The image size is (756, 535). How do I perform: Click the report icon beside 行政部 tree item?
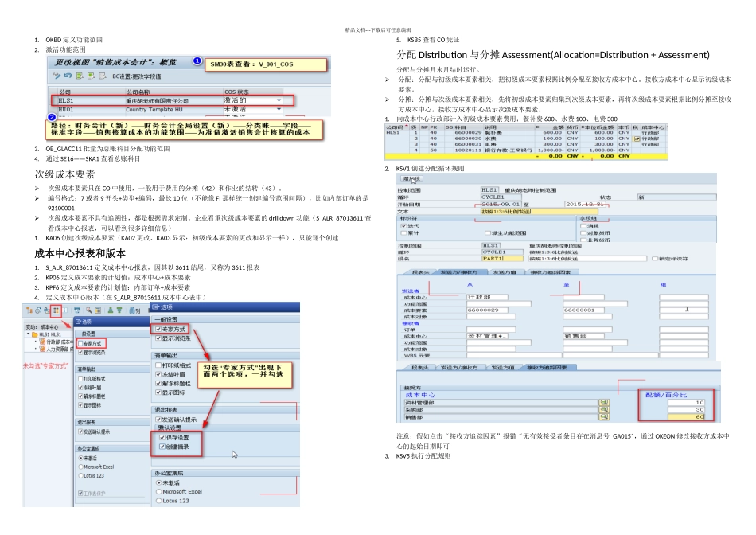click(42, 342)
